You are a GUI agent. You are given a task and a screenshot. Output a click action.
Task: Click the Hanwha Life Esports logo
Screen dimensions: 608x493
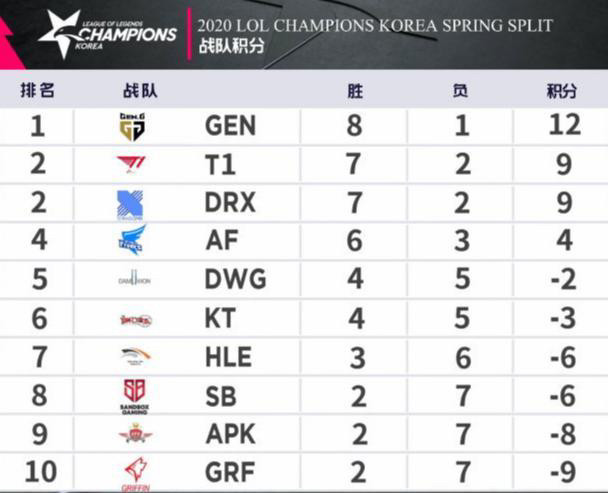[132, 357]
